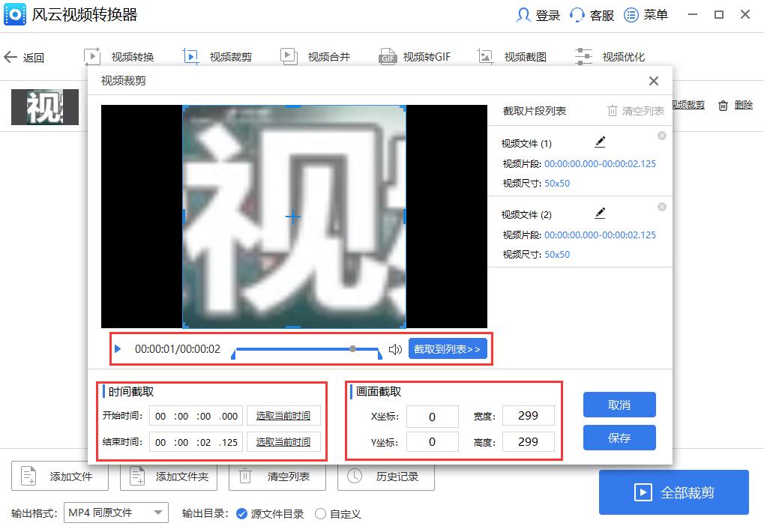764x532 pixels.
Task: Open the 输出格式 MP4 dropdown
Action: pyautogui.click(x=115, y=513)
